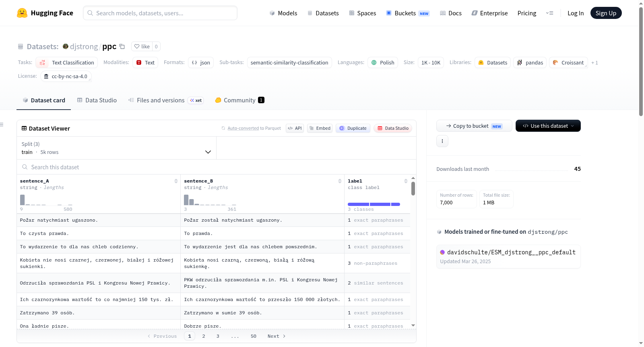Sort sentence_A column with its sort arrows
This screenshot has width=644, height=347.
click(x=176, y=181)
